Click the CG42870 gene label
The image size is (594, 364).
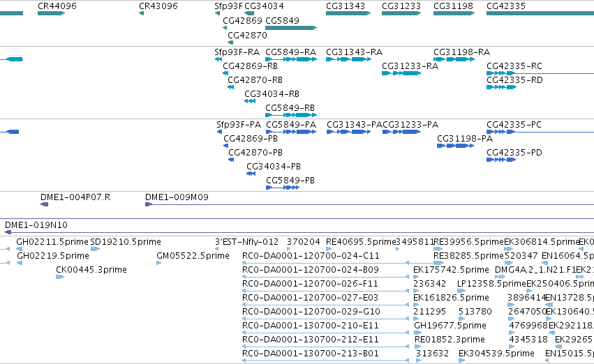[x=247, y=35]
